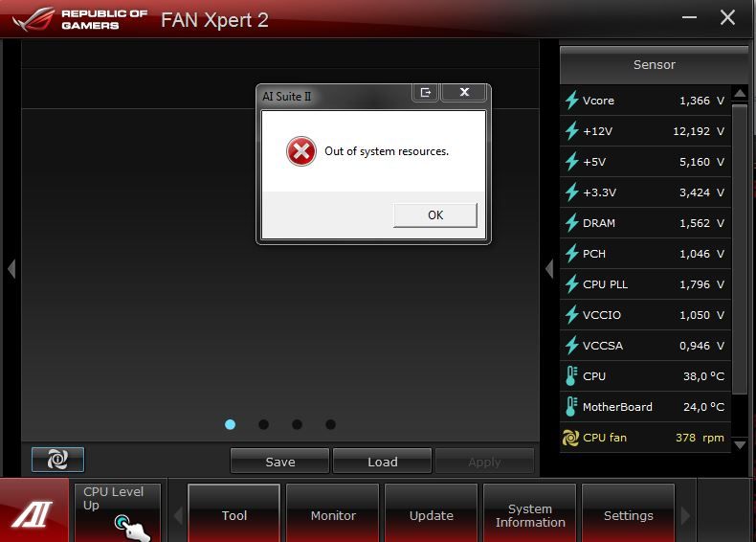Click the Vcore value 1,366 V
Screen dimensions: 756x542
(x=701, y=101)
